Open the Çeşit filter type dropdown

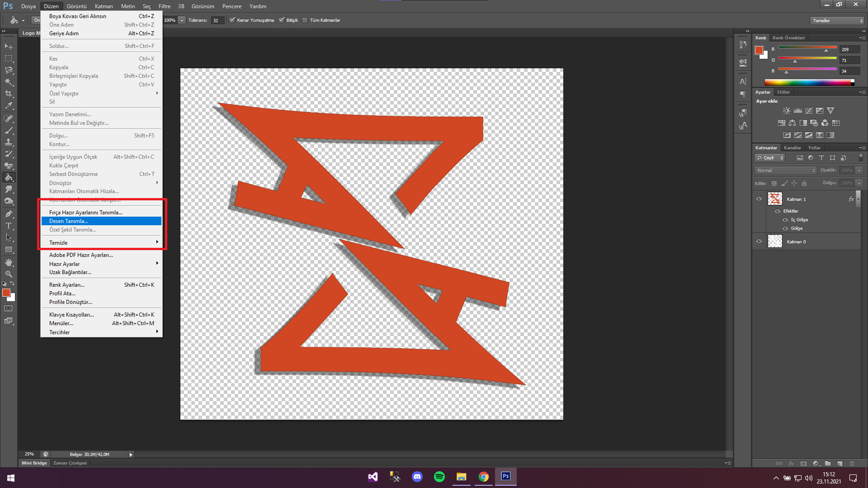[770, 158]
